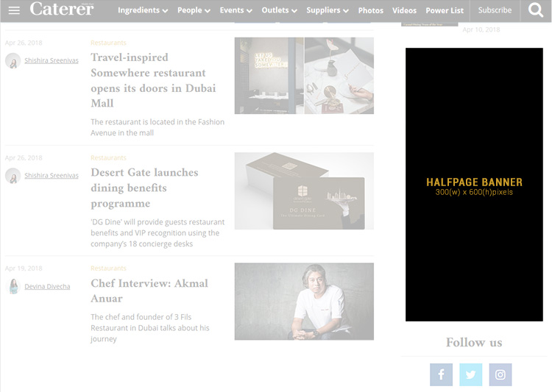
Task: Click the Halfpage Banner advertisement
Action: [x=474, y=185]
